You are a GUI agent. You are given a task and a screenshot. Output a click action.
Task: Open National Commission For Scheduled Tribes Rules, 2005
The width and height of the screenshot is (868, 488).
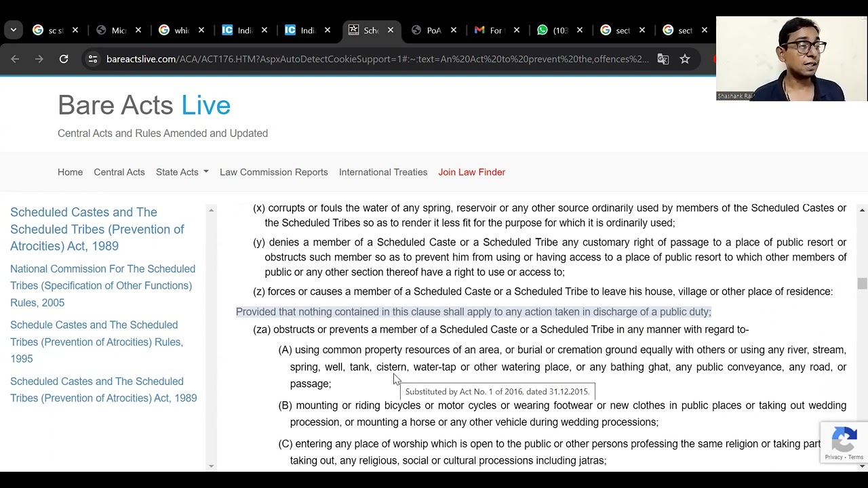point(102,286)
